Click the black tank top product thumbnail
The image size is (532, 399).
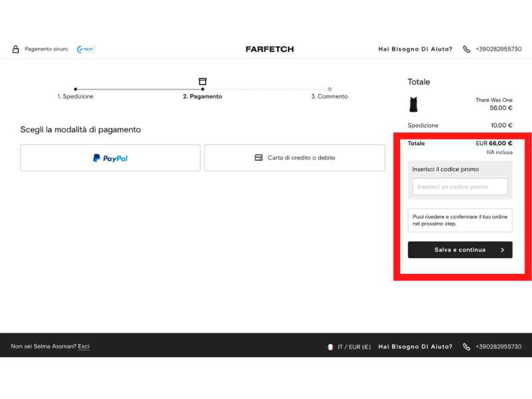point(415,106)
